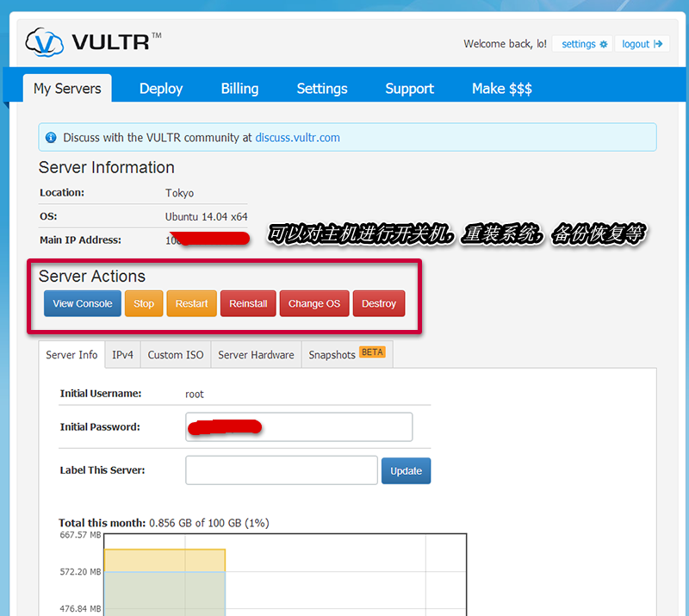Click the VULTR cloud logo icon
The image size is (689, 616).
[x=44, y=42]
